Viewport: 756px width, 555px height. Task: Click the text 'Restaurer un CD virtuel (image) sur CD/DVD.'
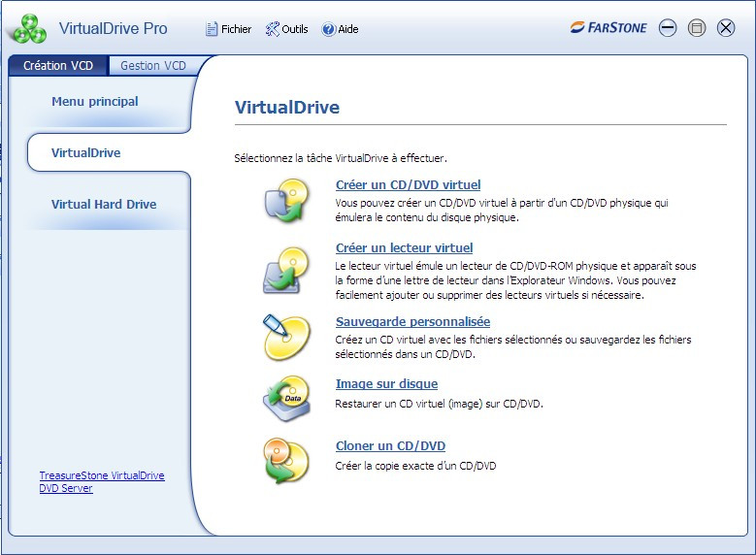(439, 404)
